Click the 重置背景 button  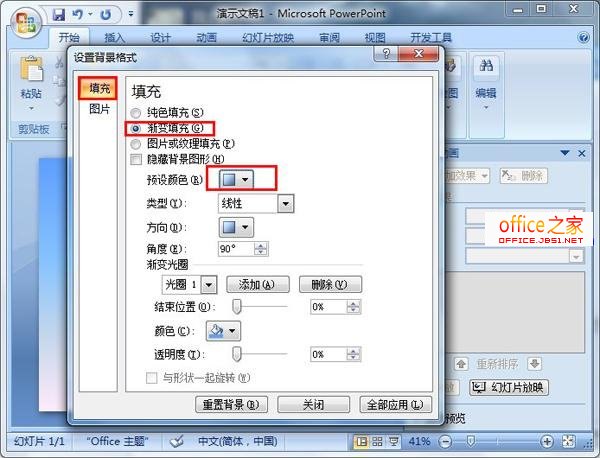[x=231, y=404]
